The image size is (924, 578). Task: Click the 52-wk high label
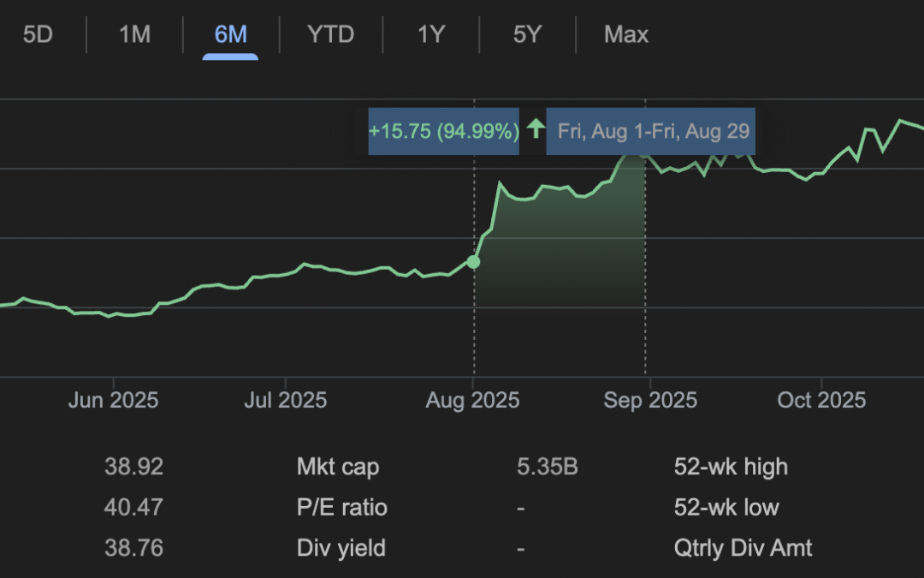[731, 467]
